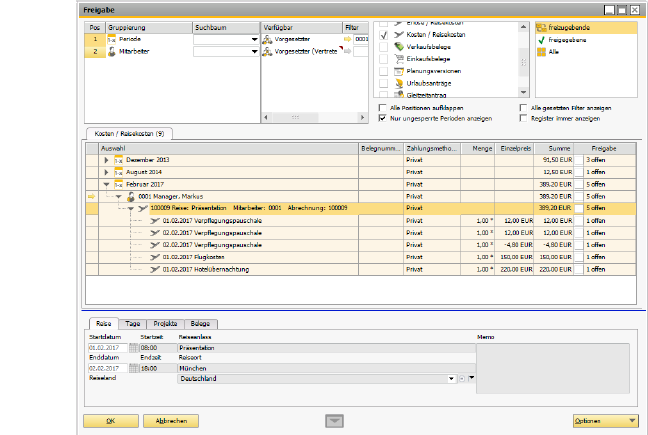This screenshot has height=435, width=648.
Task: Collapse the Februar 2017 period node
Action: pyautogui.click(x=107, y=184)
